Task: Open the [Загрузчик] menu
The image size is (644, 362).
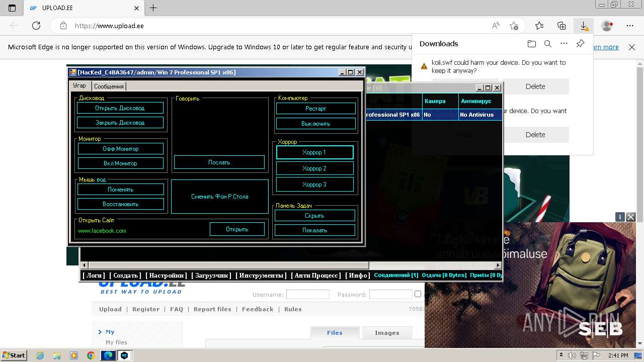Action: click(x=211, y=276)
